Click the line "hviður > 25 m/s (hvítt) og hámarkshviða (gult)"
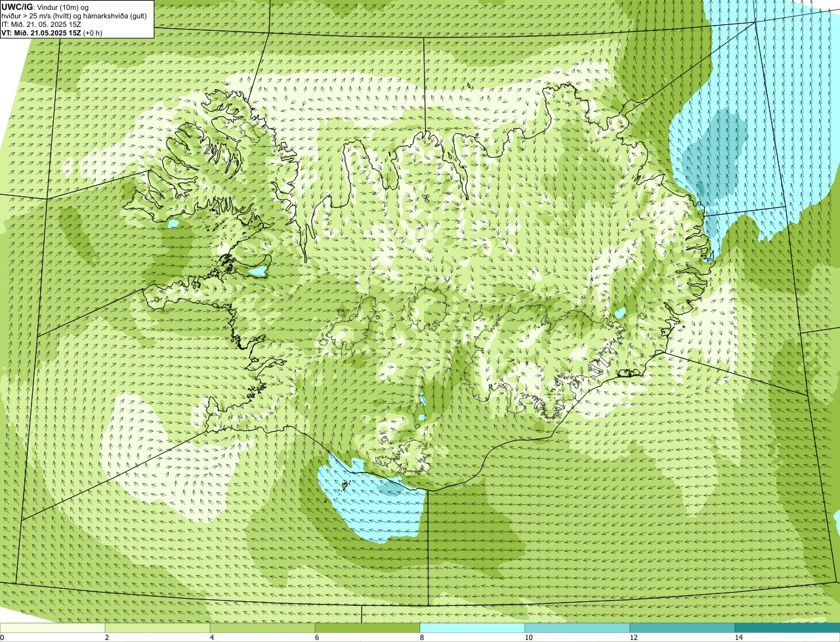 click(74, 16)
